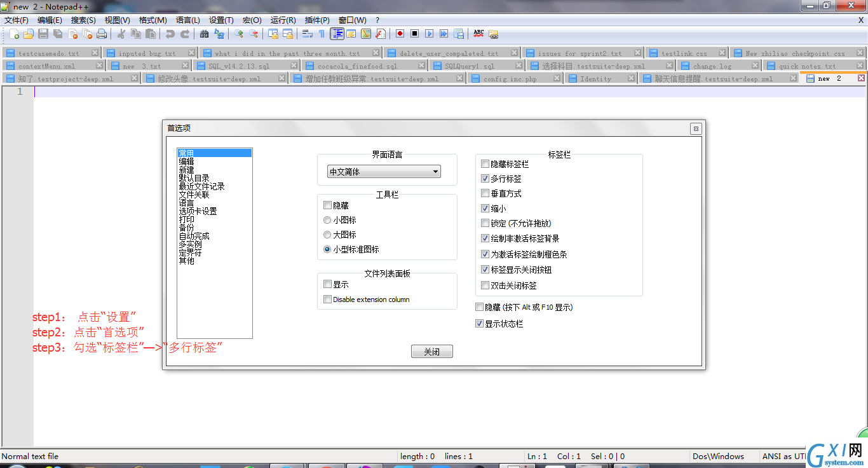868x468 pixels.
Task: Click the Redo arrow icon
Action: 185,34
